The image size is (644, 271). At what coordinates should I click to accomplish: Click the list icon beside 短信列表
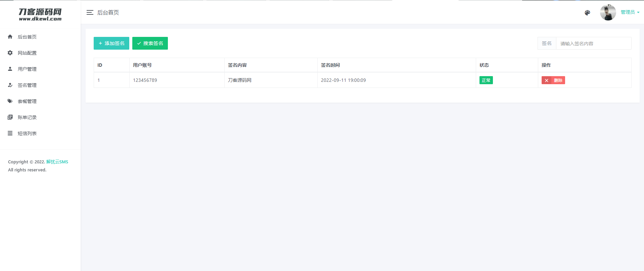10,133
